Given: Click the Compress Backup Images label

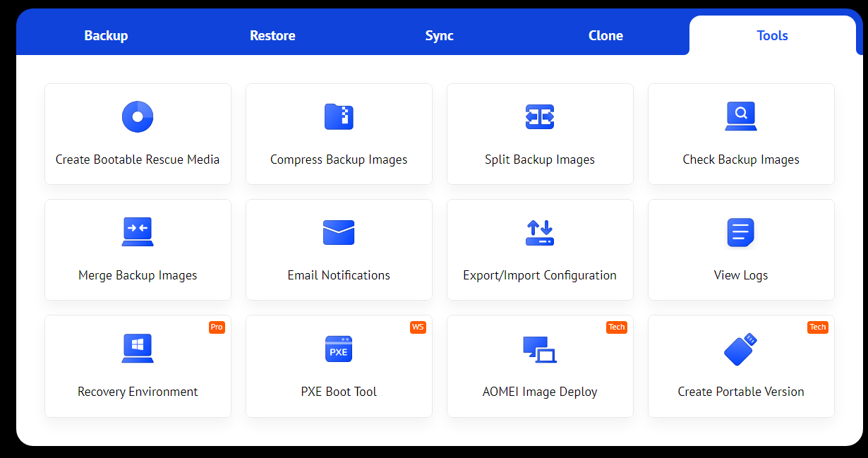Looking at the screenshot, I should coord(339,159).
